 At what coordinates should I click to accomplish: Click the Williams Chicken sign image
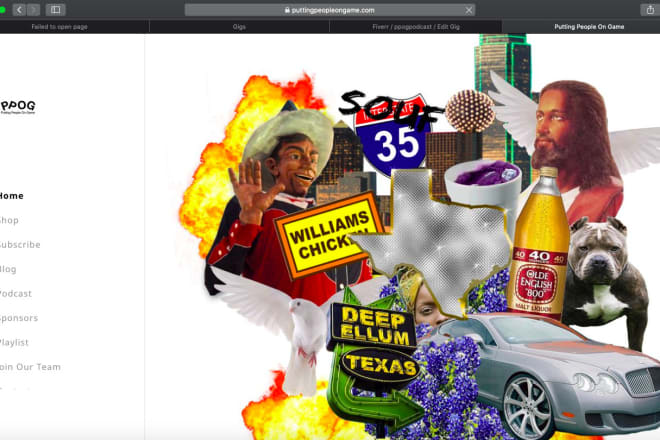[326, 235]
